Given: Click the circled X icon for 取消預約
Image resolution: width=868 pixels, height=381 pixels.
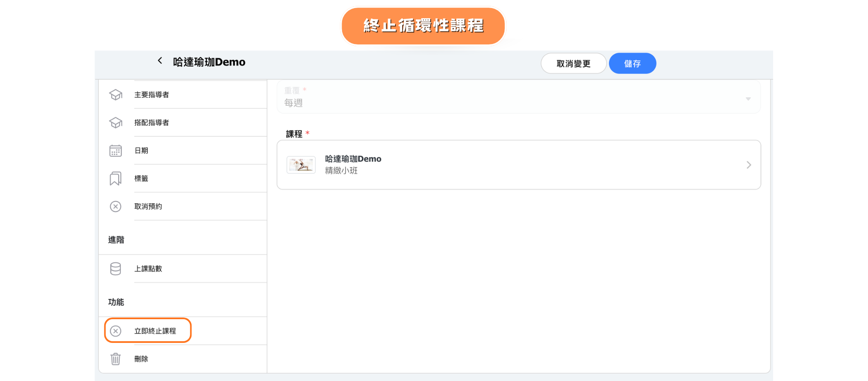Looking at the screenshot, I should [115, 207].
